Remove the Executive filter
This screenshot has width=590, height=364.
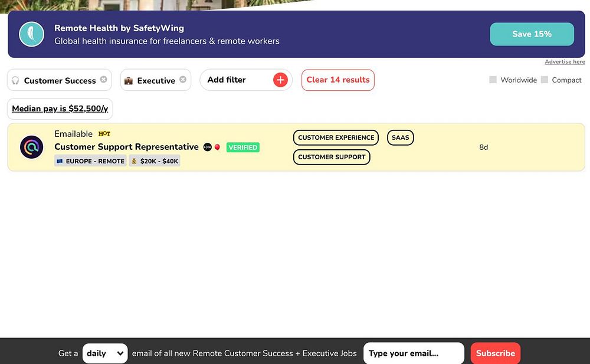coord(183,80)
